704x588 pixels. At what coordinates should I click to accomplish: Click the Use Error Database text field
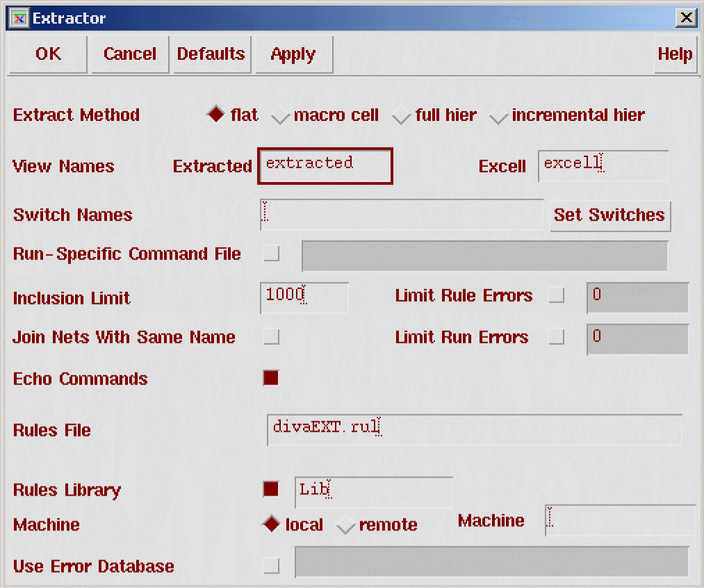tap(491, 562)
